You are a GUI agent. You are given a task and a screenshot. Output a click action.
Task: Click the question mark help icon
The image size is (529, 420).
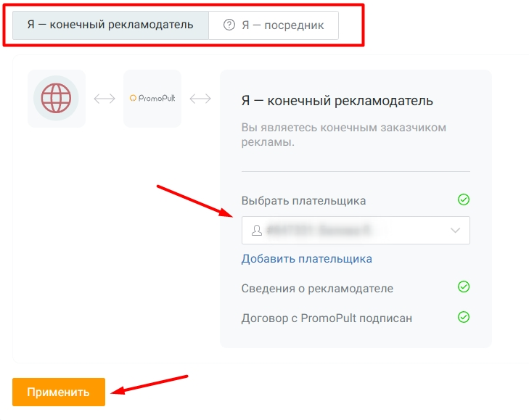[x=229, y=25]
